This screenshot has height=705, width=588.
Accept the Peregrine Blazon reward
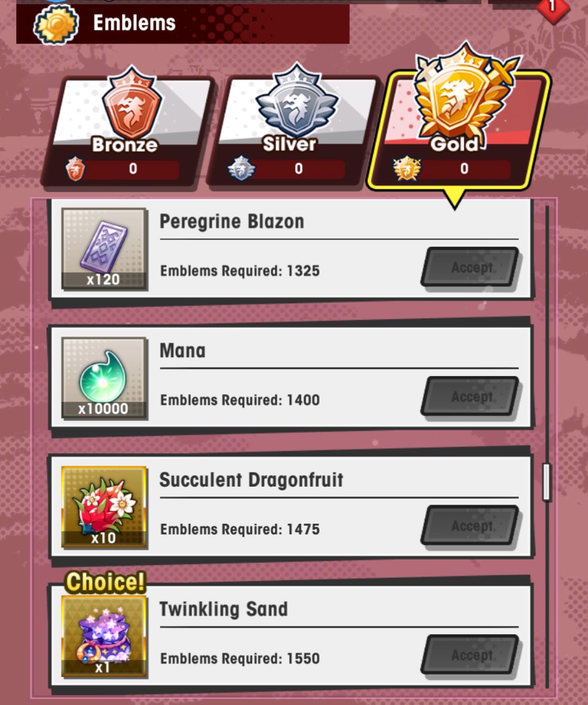pyautogui.click(x=471, y=267)
